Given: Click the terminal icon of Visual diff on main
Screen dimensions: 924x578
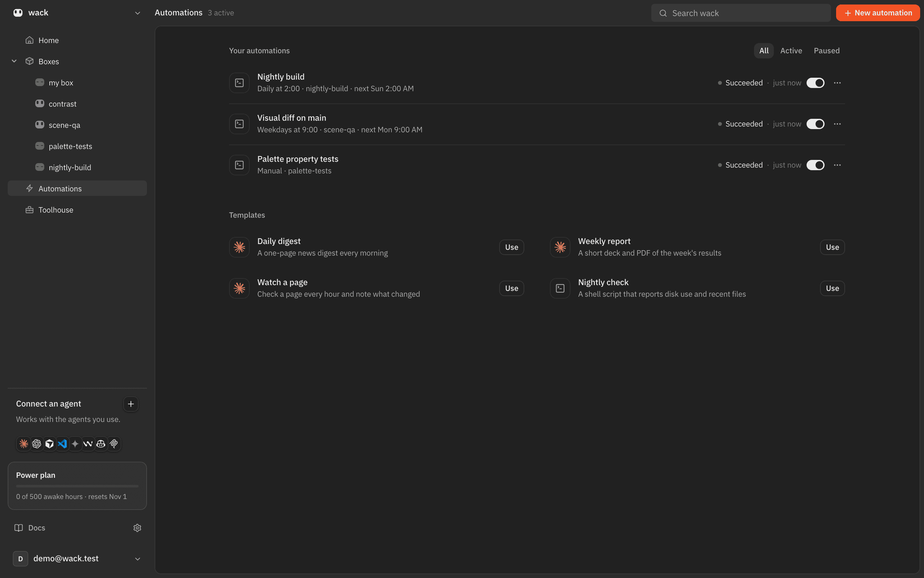Looking at the screenshot, I should (239, 124).
